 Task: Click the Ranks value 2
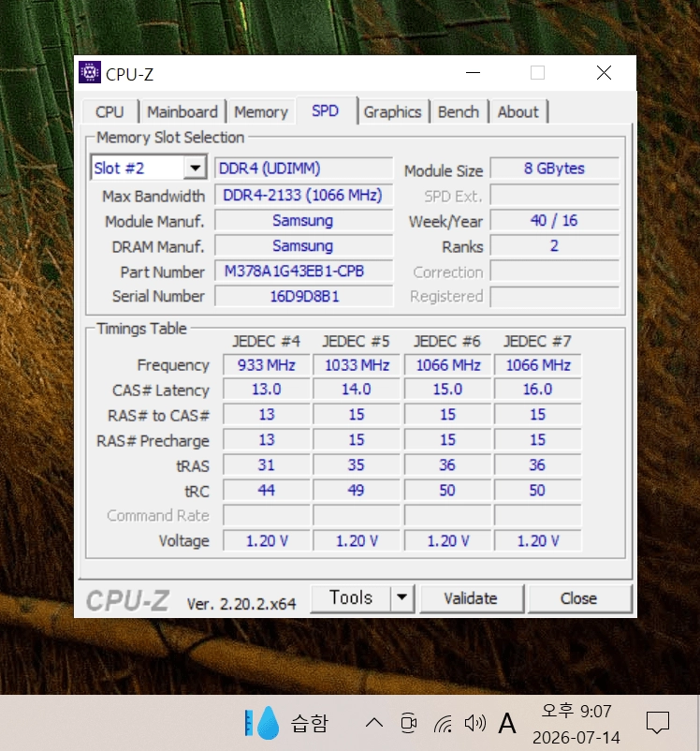pyautogui.click(x=554, y=245)
